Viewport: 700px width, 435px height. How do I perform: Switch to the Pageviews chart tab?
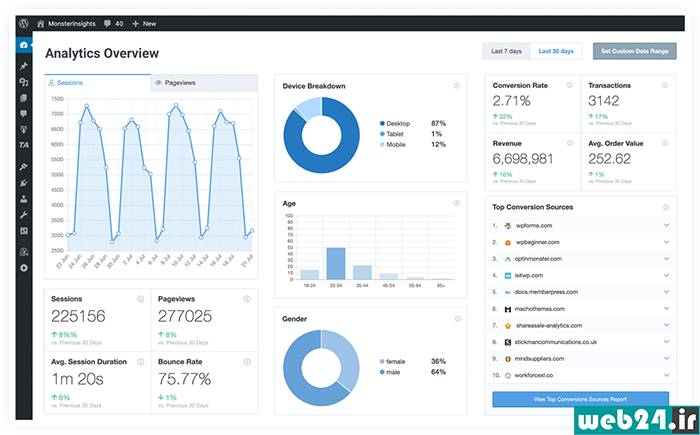point(204,83)
